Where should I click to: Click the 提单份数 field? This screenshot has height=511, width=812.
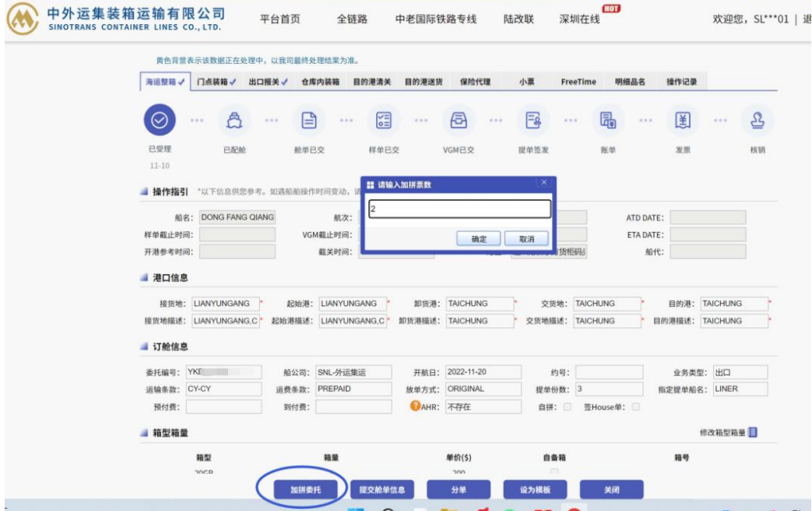pos(609,389)
